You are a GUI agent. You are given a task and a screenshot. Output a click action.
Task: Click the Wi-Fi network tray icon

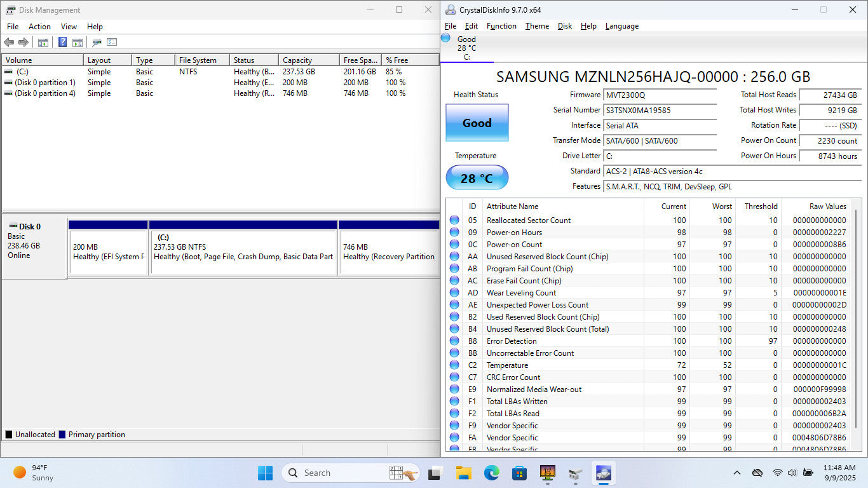pos(777,473)
